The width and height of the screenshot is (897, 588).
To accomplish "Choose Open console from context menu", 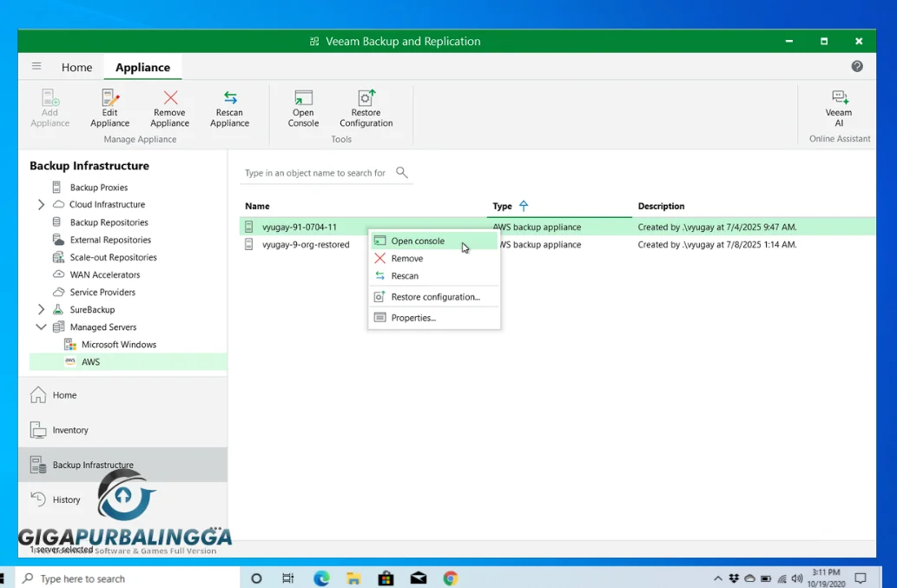I will pos(434,241).
